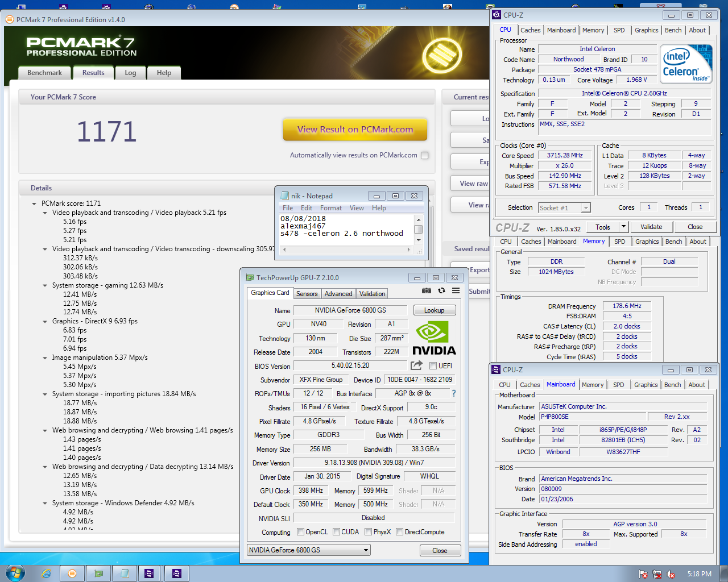Click the network status tray icon
The height and width of the screenshot is (582, 728).
657,574
